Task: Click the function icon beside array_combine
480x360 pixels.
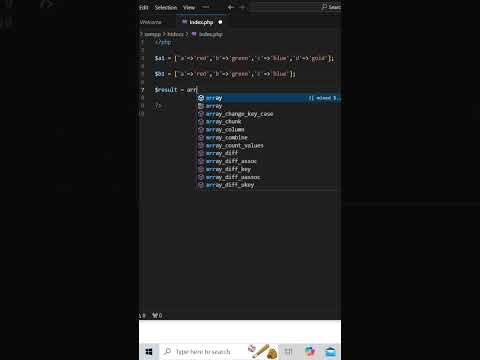Action: [201, 138]
